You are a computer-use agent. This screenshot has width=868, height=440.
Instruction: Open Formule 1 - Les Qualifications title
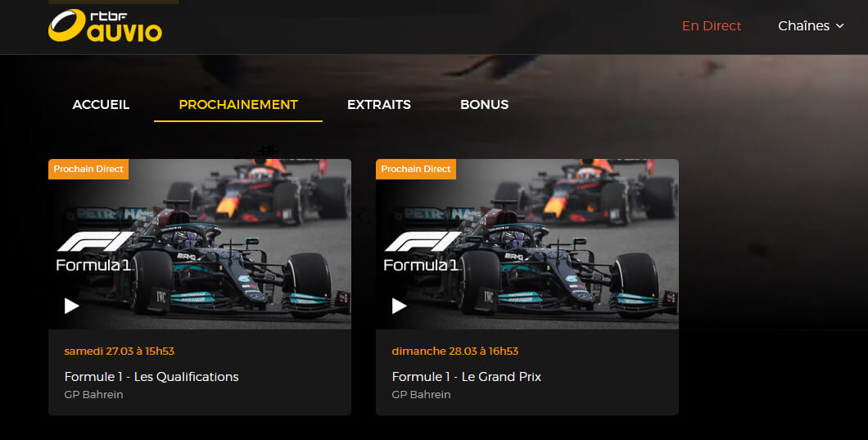(151, 377)
